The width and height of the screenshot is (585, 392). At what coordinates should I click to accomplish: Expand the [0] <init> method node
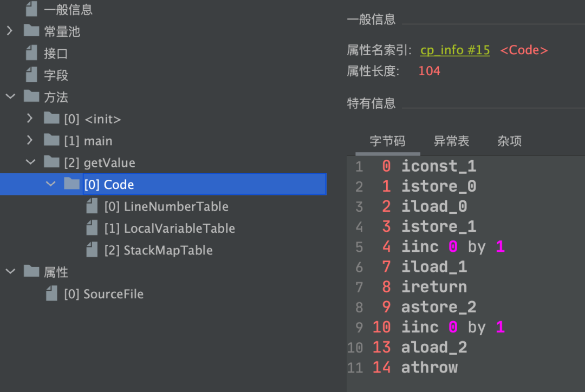30,119
